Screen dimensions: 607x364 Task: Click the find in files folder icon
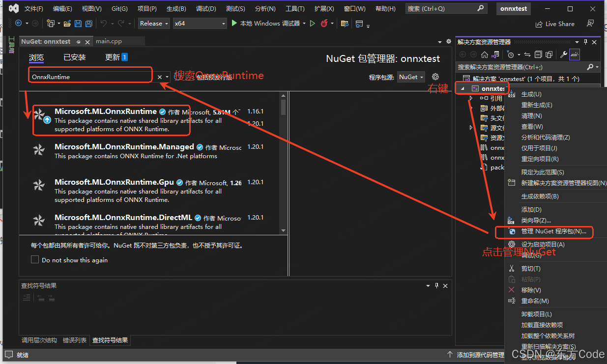pos(345,23)
